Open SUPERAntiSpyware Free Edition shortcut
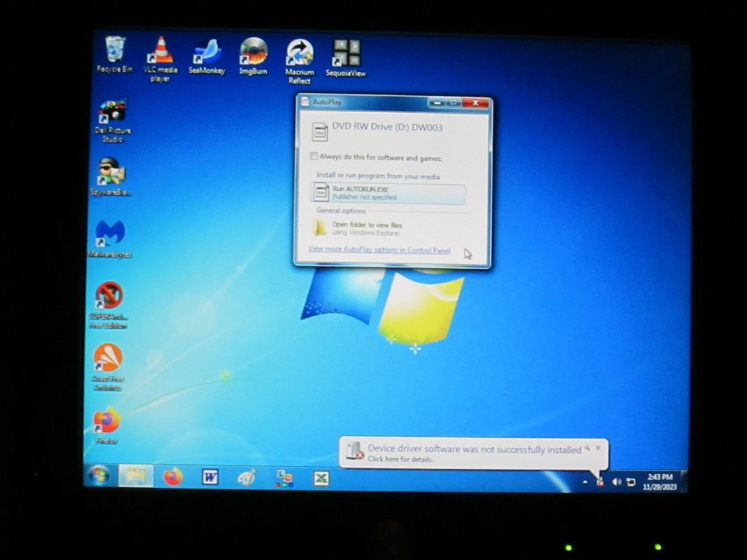Image resolution: width=747 pixels, height=560 pixels. (109, 304)
